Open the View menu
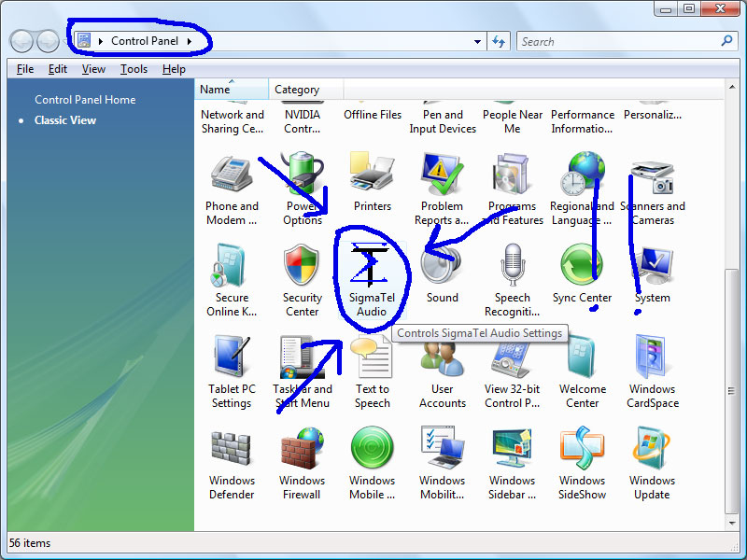747x560 pixels. pyautogui.click(x=93, y=69)
